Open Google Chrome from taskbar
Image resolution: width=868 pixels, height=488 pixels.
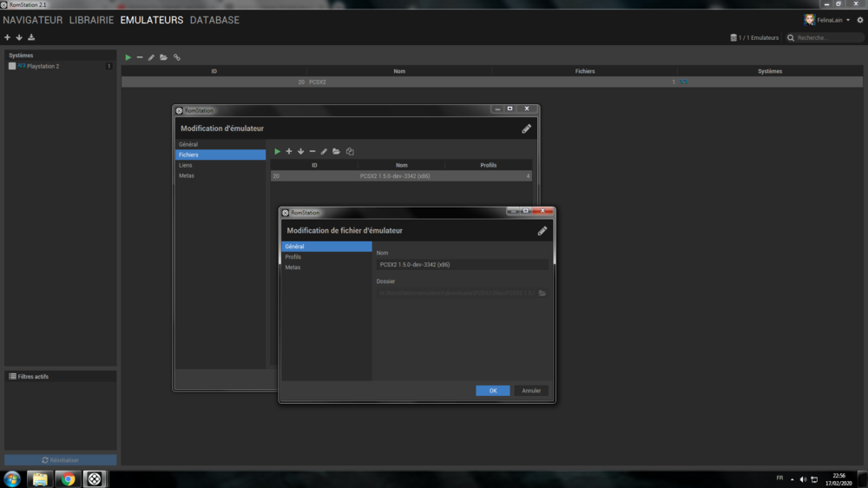(68, 478)
